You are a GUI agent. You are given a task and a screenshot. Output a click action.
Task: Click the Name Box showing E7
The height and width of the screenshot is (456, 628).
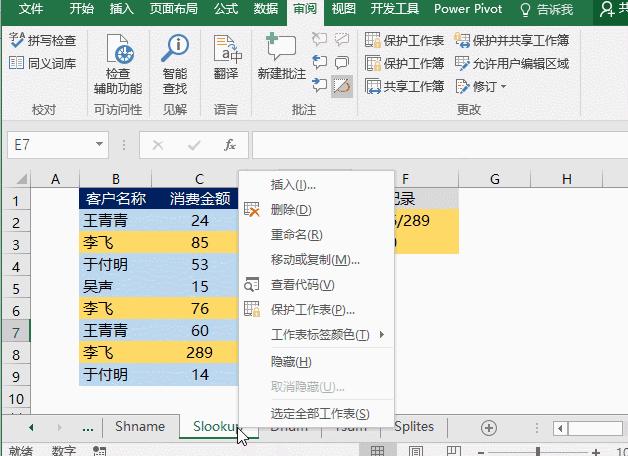point(50,145)
